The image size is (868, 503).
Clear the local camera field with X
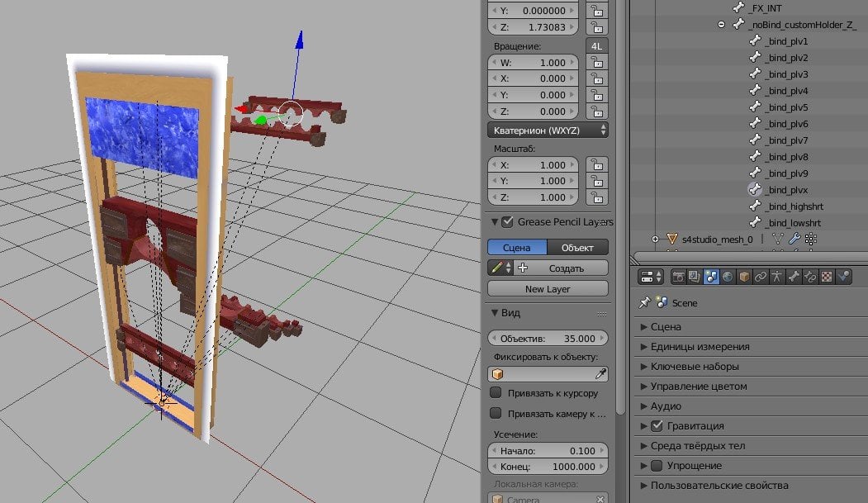click(600, 499)
